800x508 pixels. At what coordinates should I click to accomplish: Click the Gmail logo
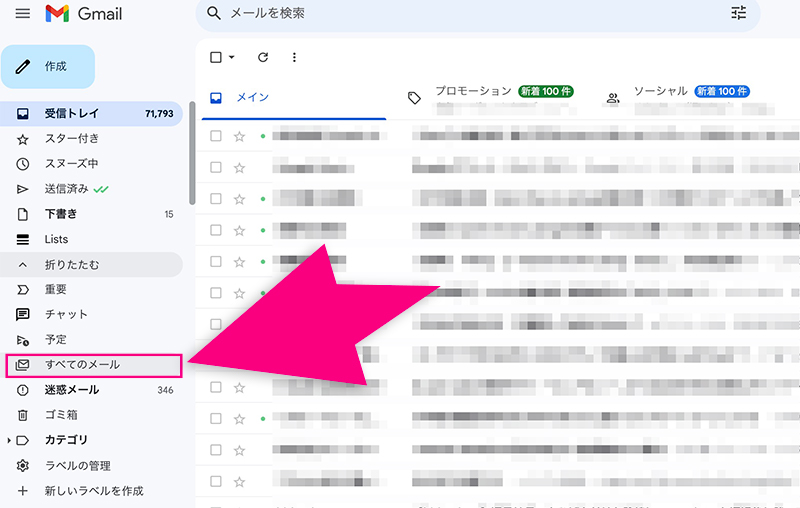point(84,14)
